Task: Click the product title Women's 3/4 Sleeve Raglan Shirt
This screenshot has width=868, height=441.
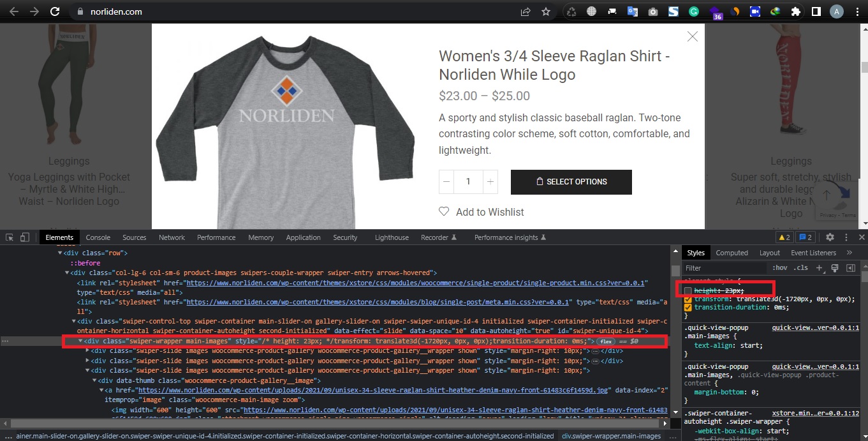Action: [x=554, y=65]
